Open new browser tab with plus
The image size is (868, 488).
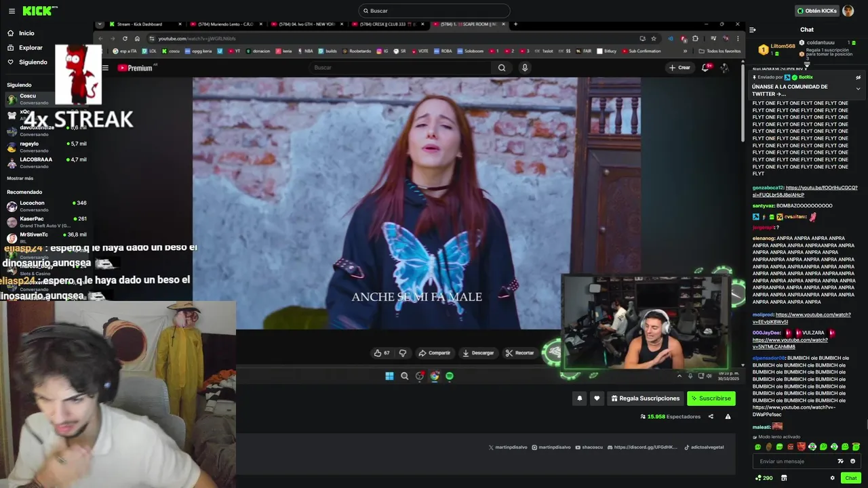pos(515,24)
